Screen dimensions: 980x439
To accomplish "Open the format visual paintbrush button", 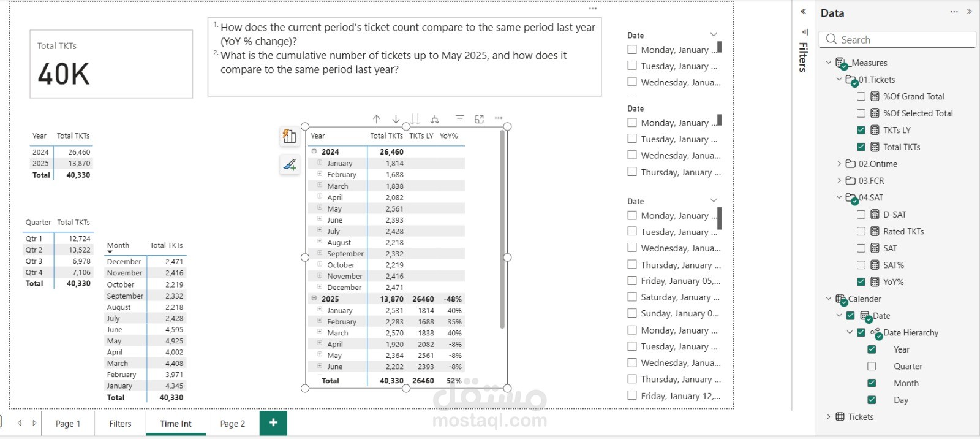I will click(290, 164).
